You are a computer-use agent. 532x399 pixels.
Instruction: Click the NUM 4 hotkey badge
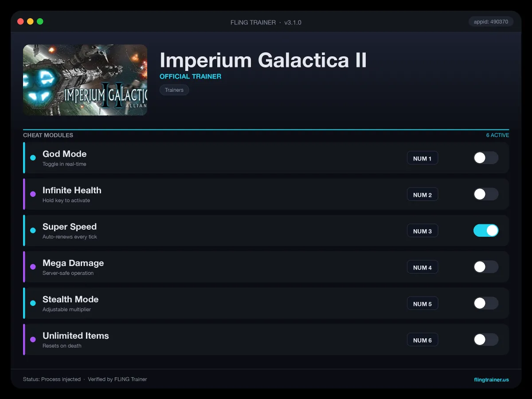click(422, 267)
